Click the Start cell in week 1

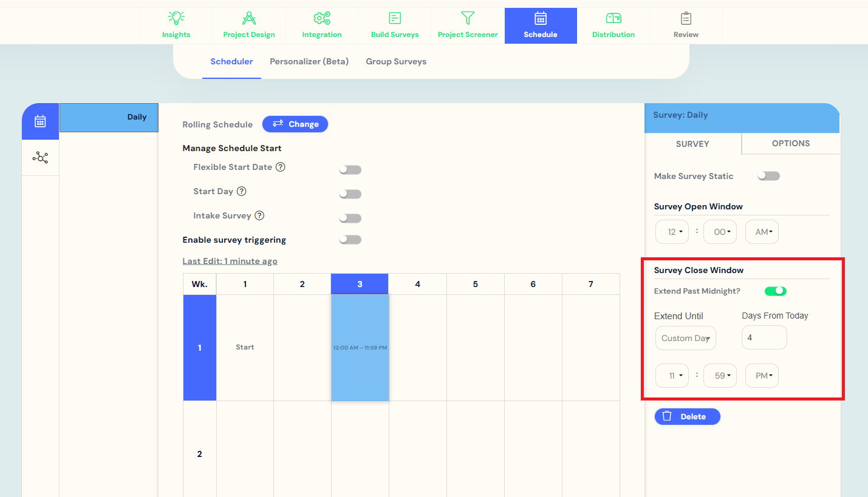click(x=245, y=348)
